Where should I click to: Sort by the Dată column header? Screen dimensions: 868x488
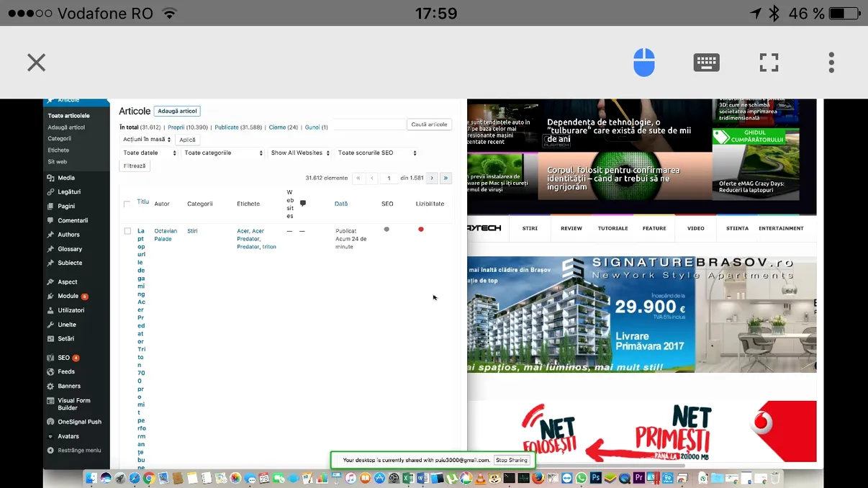tap(341, 204)
